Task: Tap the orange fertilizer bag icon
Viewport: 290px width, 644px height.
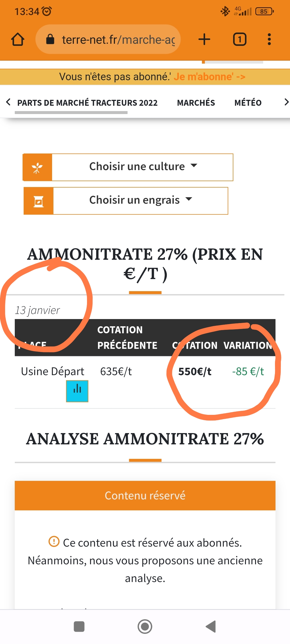Action: pyautogui.click(x=38, y=201)
